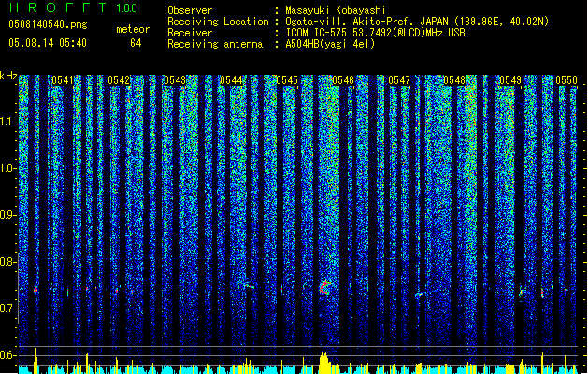Click the 0546 time marker

[x=343, y=80]
